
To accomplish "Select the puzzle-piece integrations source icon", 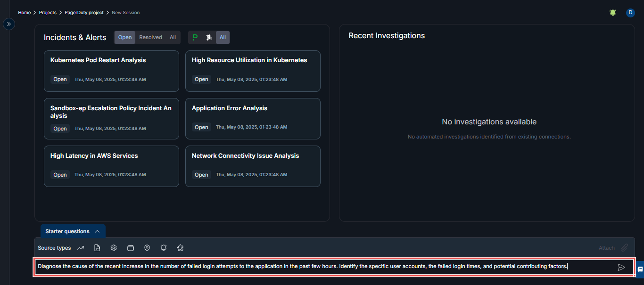I will 180,247.
